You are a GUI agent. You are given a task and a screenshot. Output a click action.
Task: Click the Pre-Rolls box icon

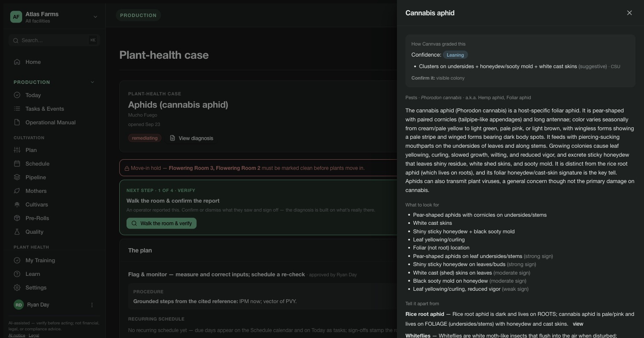click(x=17, y=218)
